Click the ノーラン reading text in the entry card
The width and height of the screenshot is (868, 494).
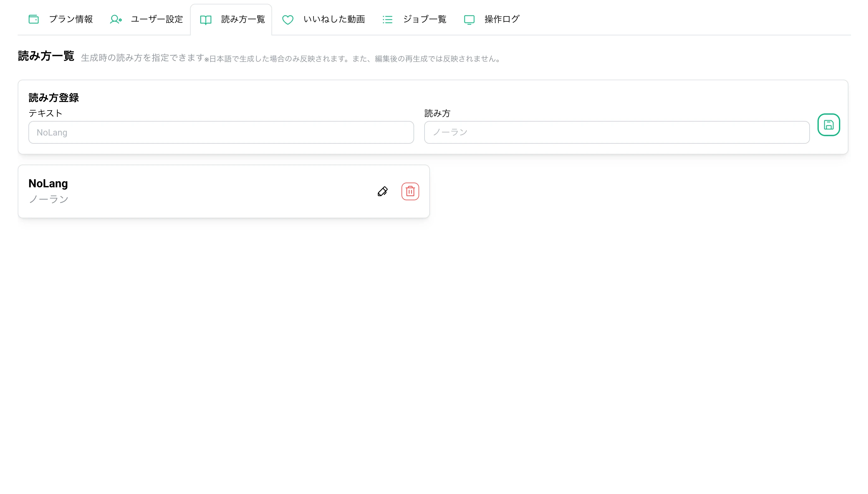click(x=49, y=199)
